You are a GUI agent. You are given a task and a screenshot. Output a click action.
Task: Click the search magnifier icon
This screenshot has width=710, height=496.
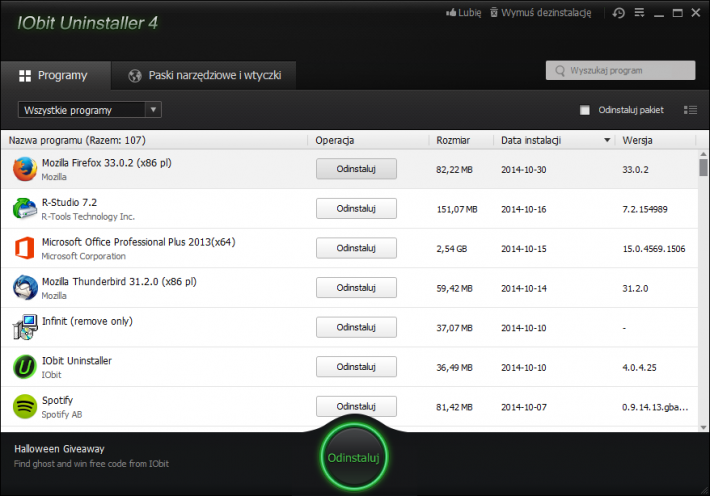[x=560, y=71]
